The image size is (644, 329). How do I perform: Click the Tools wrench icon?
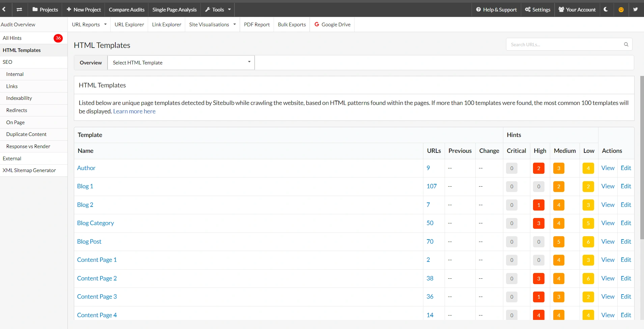[x=208, y=9]
